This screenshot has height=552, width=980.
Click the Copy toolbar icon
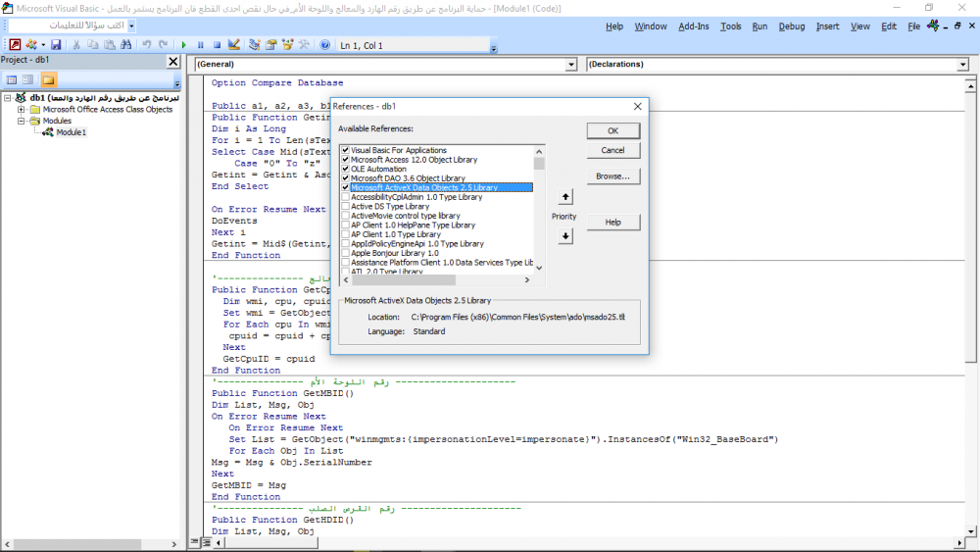point(92,44)
